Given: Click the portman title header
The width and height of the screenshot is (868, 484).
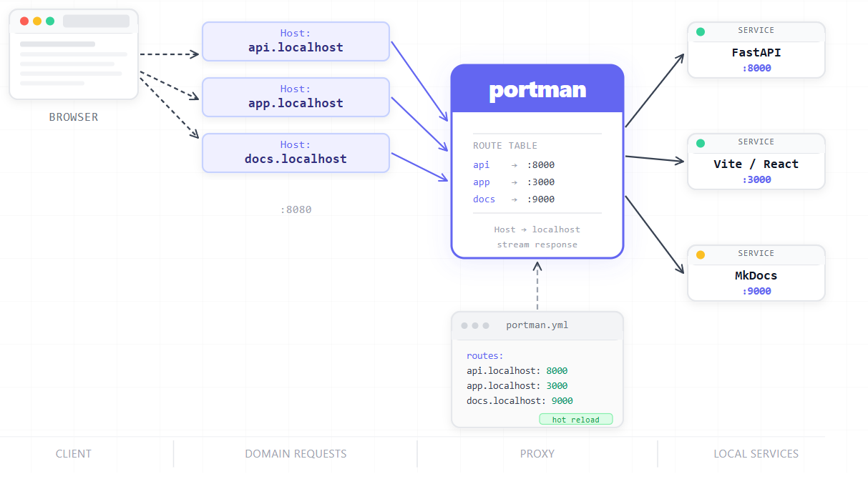Looking at the screenshot, I should click(x=537, y=89).
